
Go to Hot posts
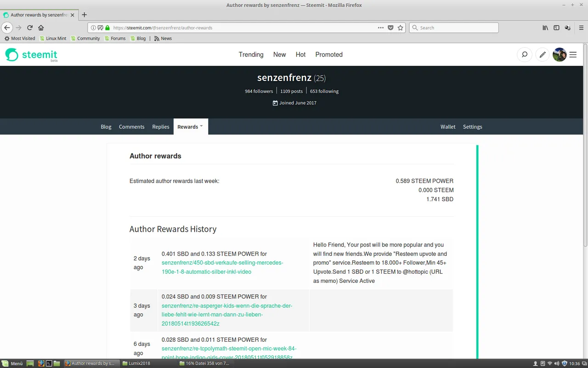pos(300,54)
